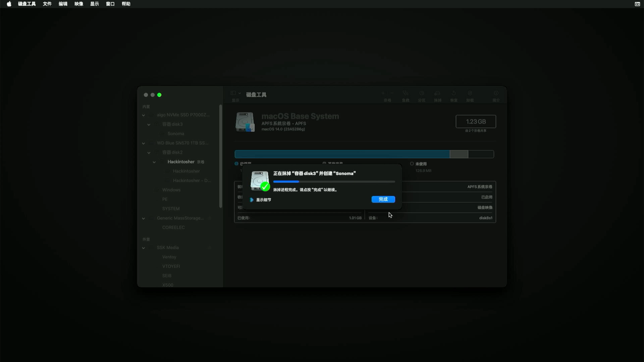Open the 映像 menu

pos(79,4)
